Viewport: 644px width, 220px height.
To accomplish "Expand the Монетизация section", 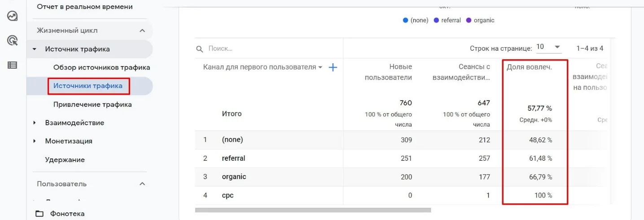I will (x=35, y=141).
